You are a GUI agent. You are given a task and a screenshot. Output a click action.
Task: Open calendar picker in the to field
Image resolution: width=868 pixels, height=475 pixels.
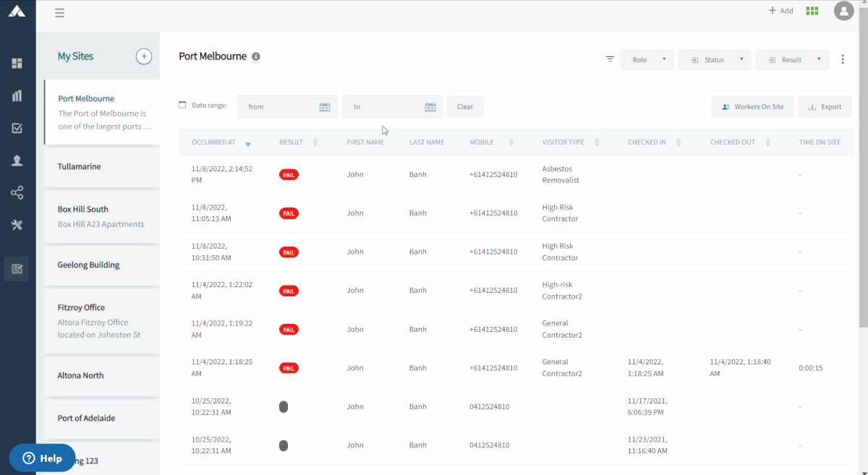(430, 107)
